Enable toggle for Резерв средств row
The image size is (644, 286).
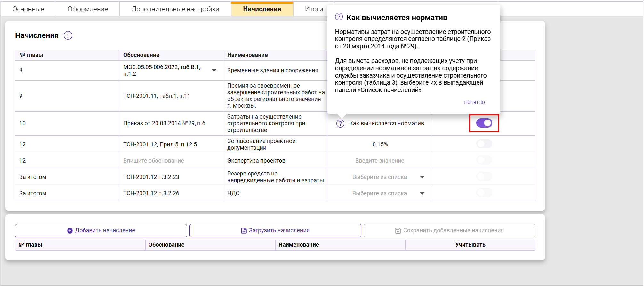tap(484, 176)
